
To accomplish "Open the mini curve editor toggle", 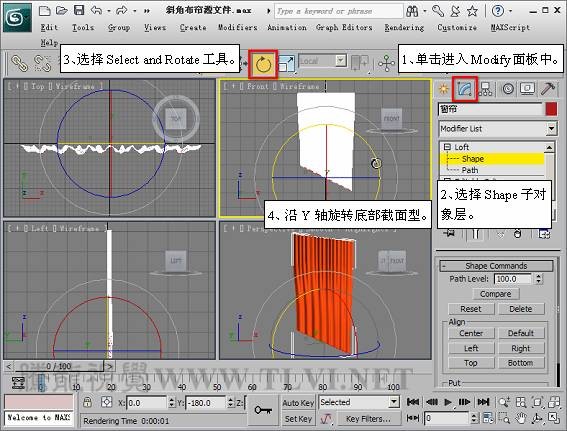I will [x=17, y=383].
